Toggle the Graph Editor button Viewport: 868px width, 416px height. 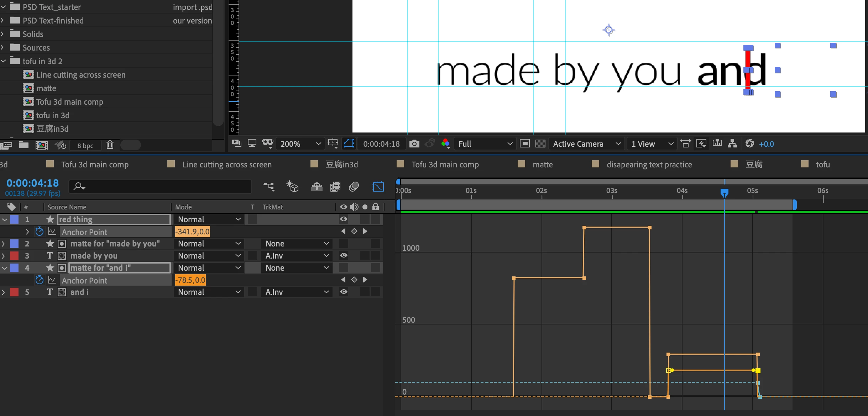[378, 186]
